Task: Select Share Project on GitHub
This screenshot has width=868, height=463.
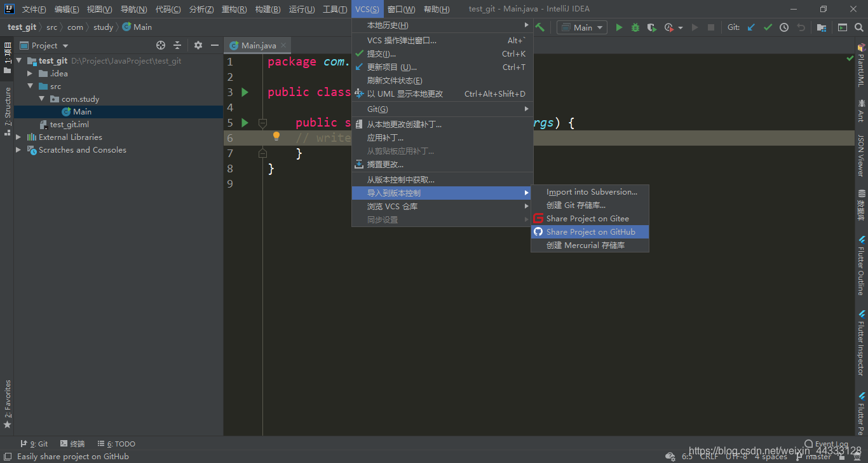Action: click(590, 232)
